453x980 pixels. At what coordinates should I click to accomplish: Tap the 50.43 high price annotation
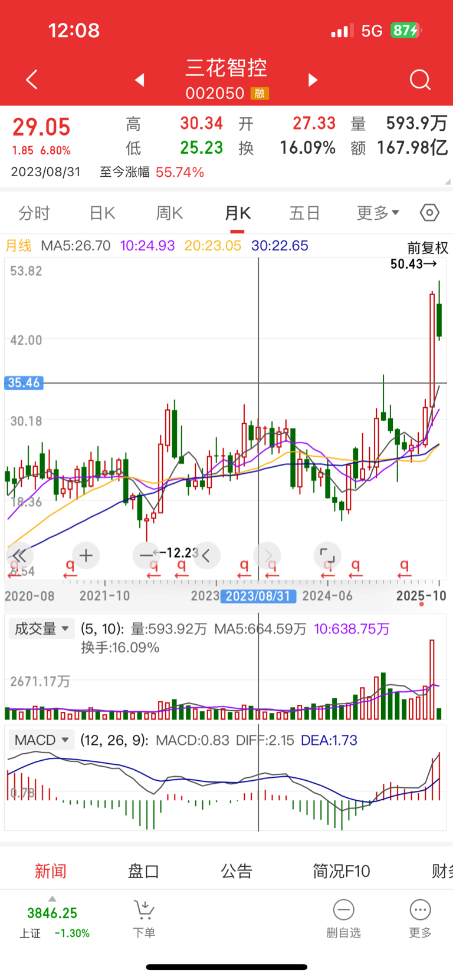tap(413, 264)
